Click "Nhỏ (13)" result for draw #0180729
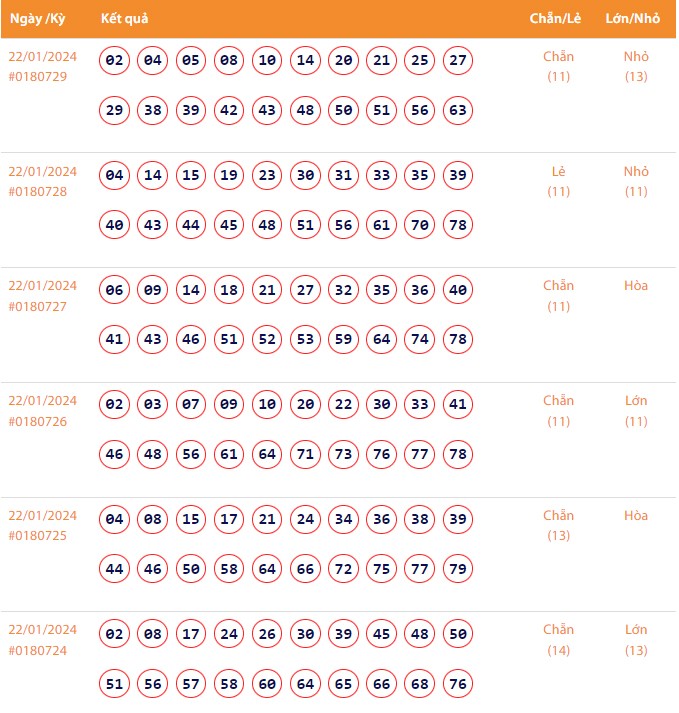The height and width of the screenshot is (713, 679). (x=636, y=66)
